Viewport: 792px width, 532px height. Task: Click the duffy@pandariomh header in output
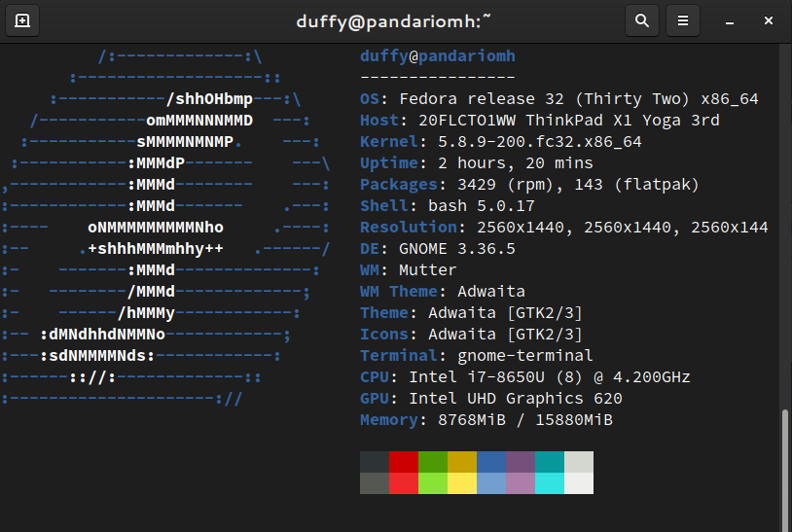pos(438,56)
